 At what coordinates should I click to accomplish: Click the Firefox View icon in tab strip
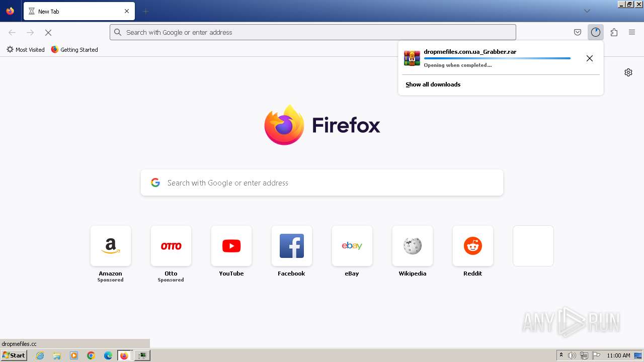pyautogui.click(x=10, y=11)
